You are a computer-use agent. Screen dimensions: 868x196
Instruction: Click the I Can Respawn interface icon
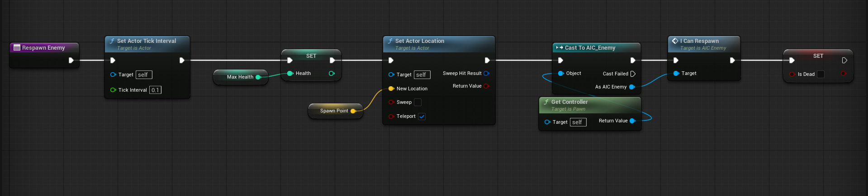(x=675, y=41)
